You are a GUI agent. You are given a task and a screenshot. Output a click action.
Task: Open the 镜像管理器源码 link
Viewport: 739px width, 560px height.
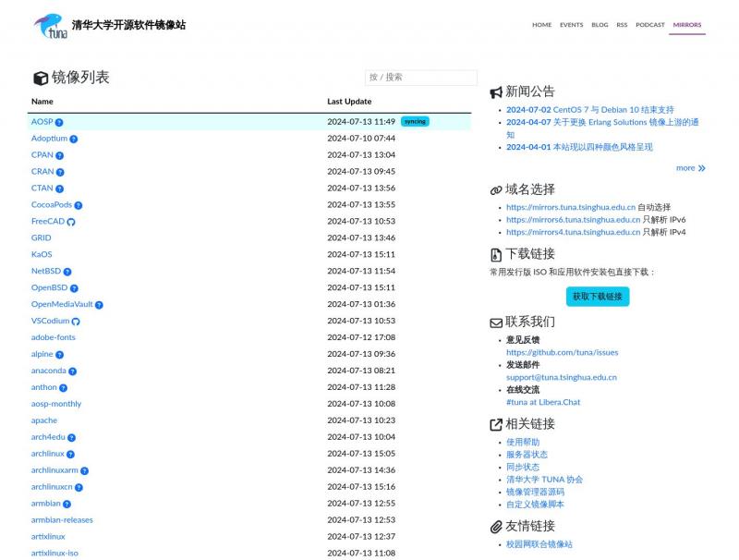pyautogui.click(x=535, y=493)
